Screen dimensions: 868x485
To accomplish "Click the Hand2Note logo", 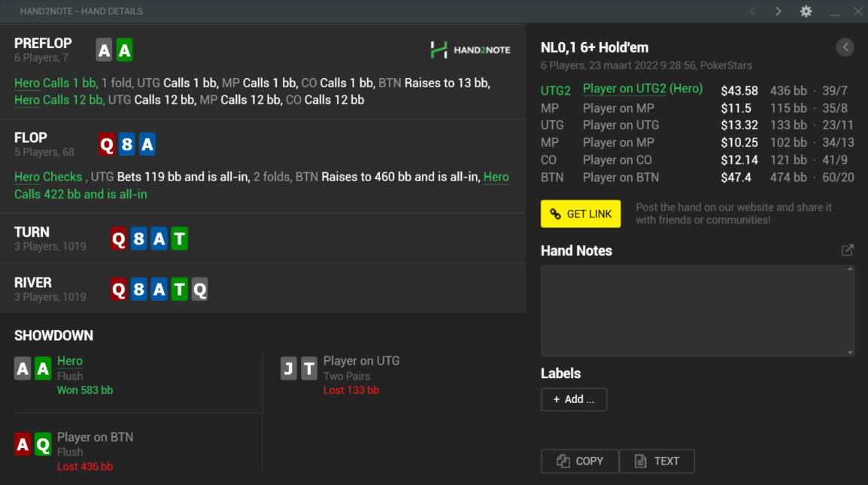I will point(471,50).
